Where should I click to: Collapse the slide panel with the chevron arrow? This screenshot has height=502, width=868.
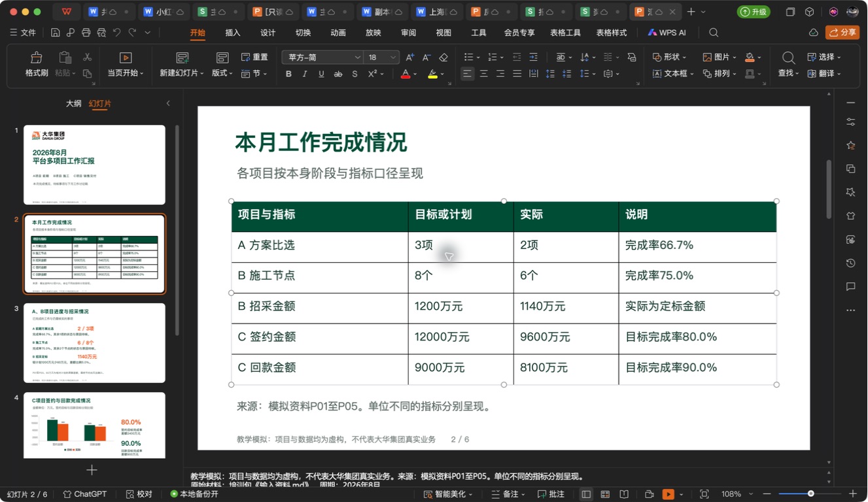(168, 103)
